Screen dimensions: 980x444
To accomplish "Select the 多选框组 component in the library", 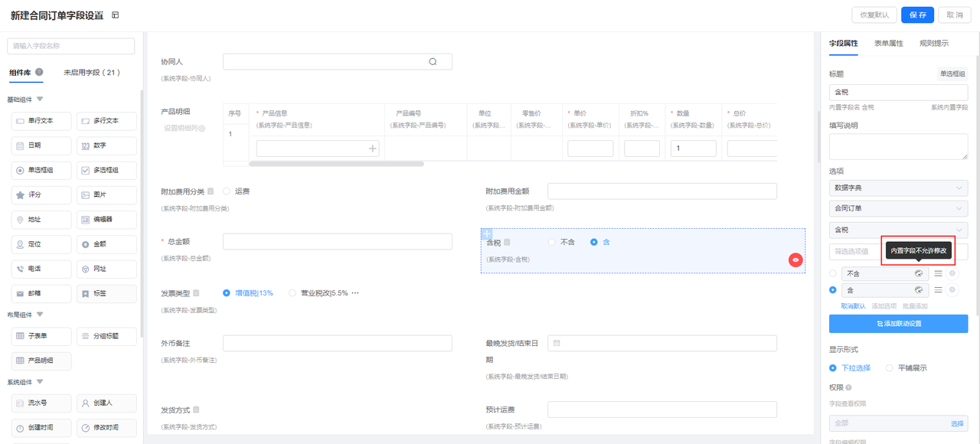I will (107, 170).
